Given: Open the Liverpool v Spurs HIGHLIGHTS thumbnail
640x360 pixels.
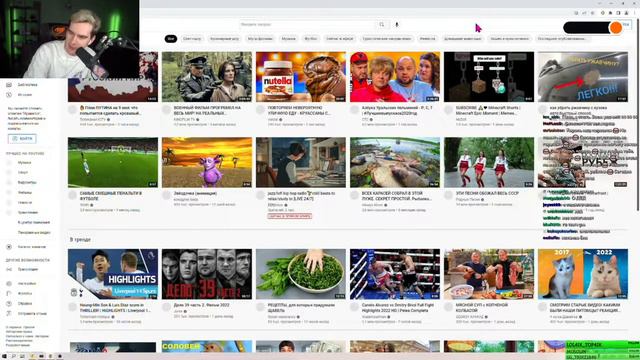Looking at the screenshot, I should [113, 274].
